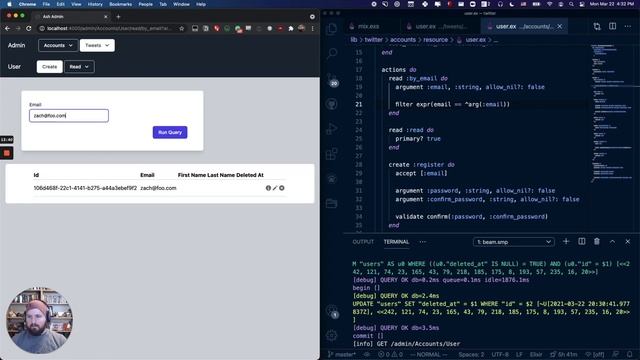
Task: Click UTF-8 encoding in status bar
Action: coord(500,354)
